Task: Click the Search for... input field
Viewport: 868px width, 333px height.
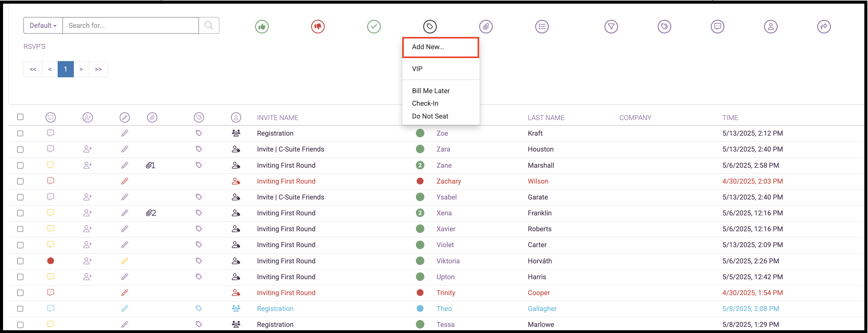Action: pos(131,25)
